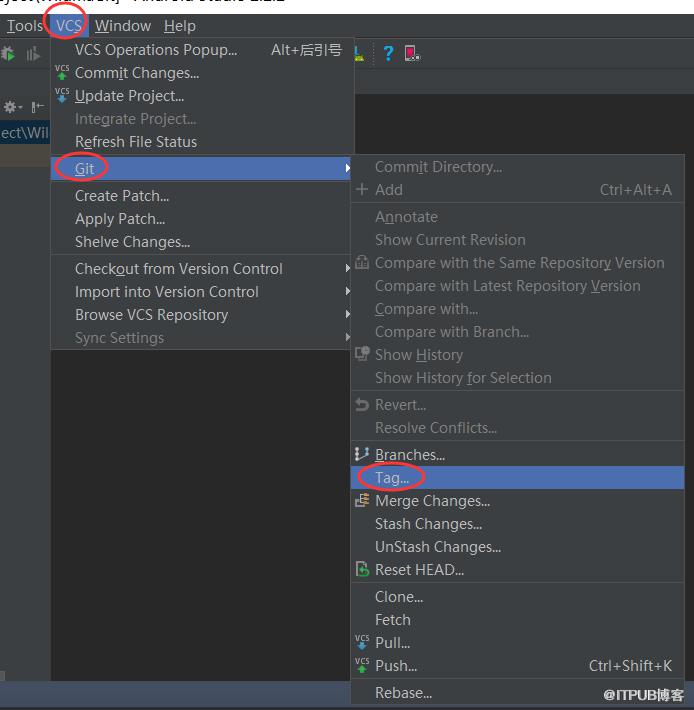Click the Update Project blue arrow icon
The height and width of the screenshot is (710, 694).
click(x=62, y=95)
